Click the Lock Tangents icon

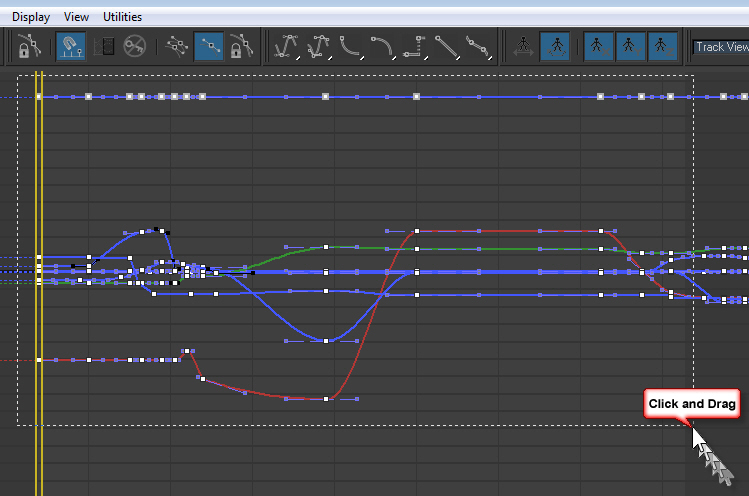[241, 46]
